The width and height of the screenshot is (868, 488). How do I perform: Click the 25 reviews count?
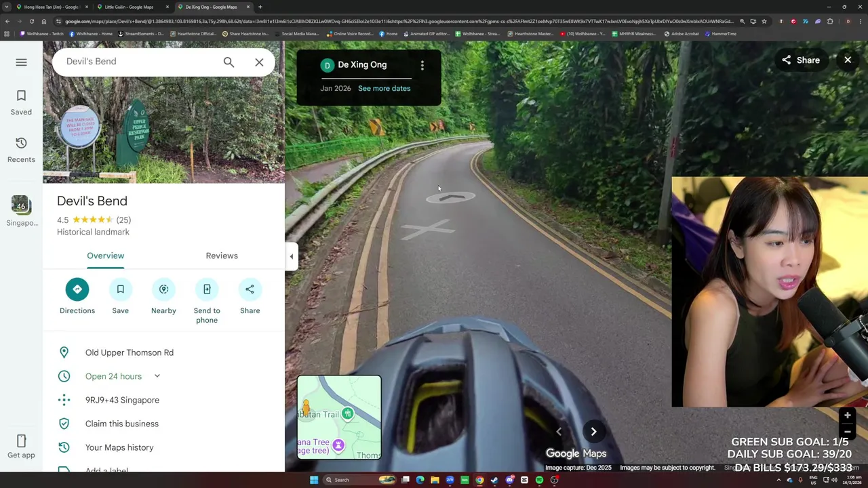(x=123, y=220)
